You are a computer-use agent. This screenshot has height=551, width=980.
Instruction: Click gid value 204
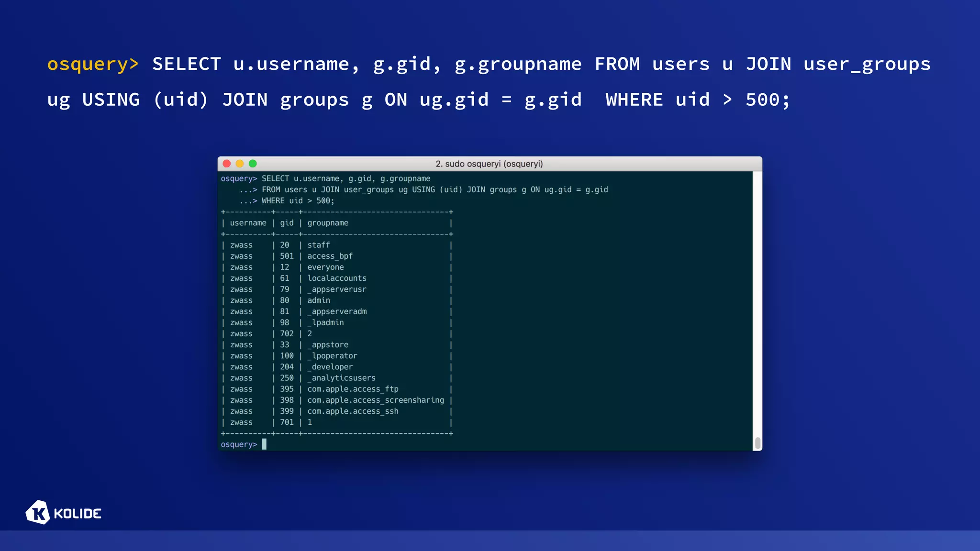287,367
